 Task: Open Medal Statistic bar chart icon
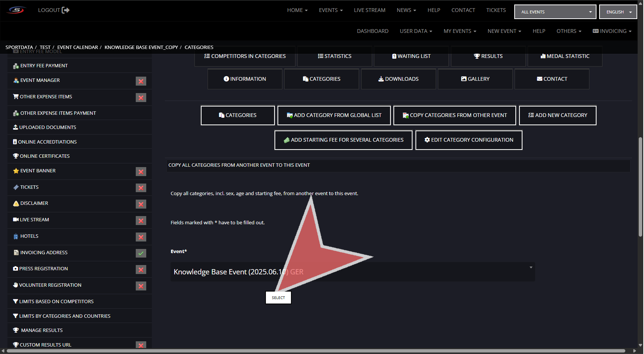click(x=543, y=56)
